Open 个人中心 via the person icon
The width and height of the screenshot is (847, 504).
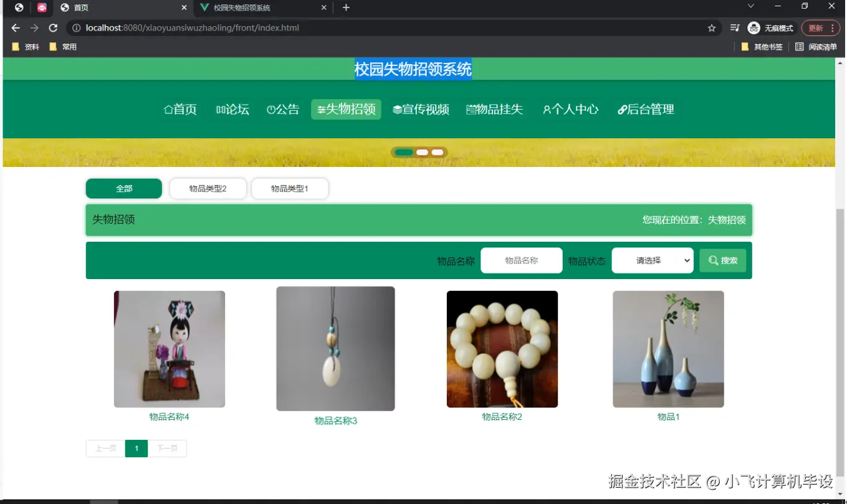click(x=547, y=109)
